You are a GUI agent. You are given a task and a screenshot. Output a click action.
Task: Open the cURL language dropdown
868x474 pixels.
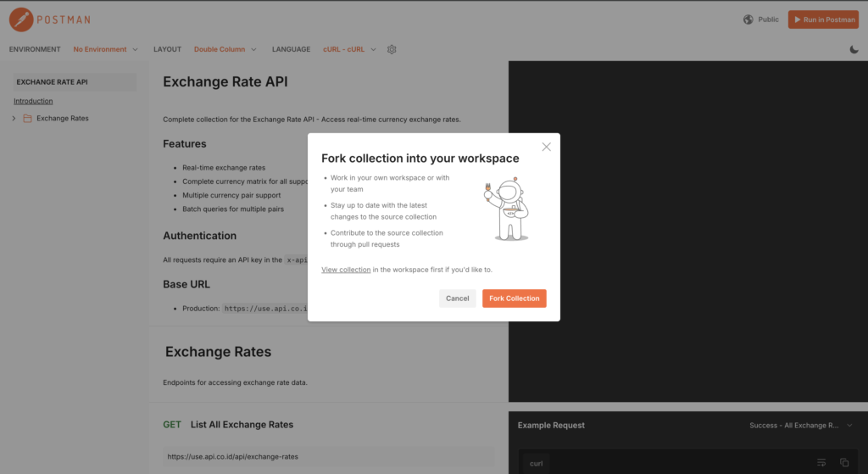(x=349, y=49)
